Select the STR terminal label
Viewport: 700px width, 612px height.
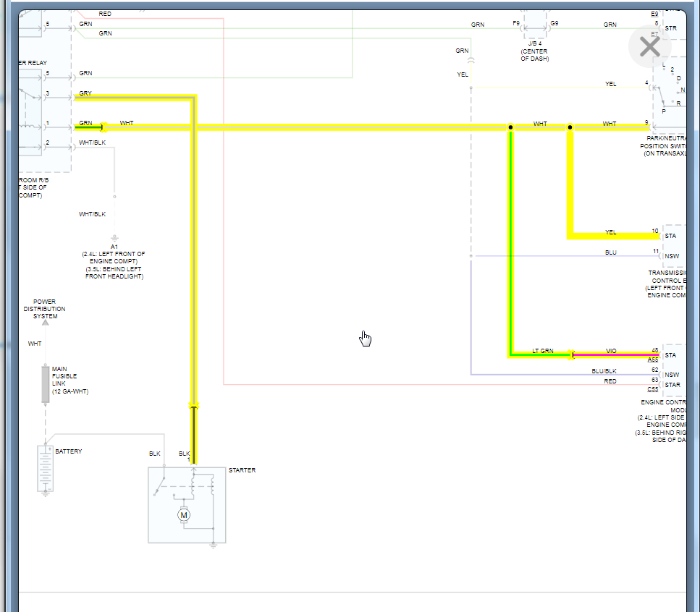point(670,28)
